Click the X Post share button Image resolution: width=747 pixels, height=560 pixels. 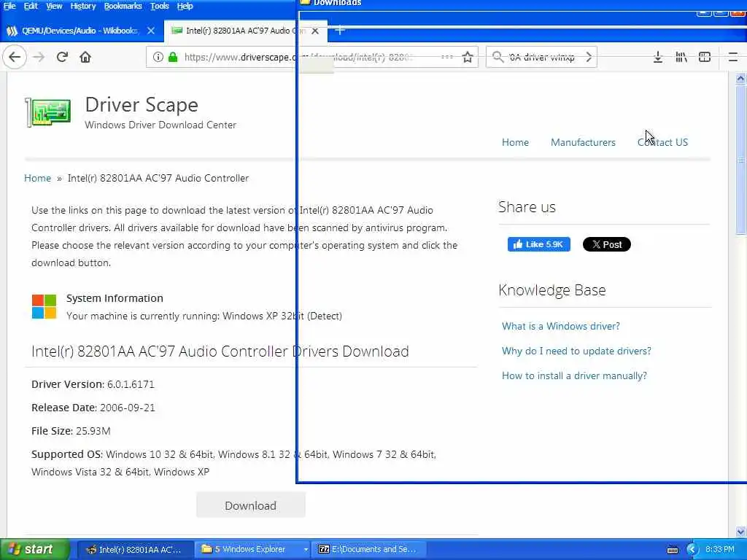[x=606, y=244]
